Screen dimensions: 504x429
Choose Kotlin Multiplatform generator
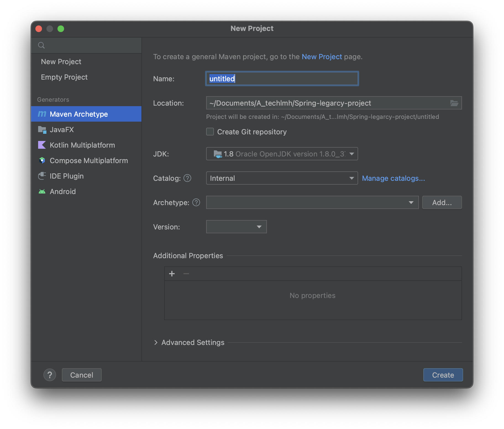click(86, 145)
